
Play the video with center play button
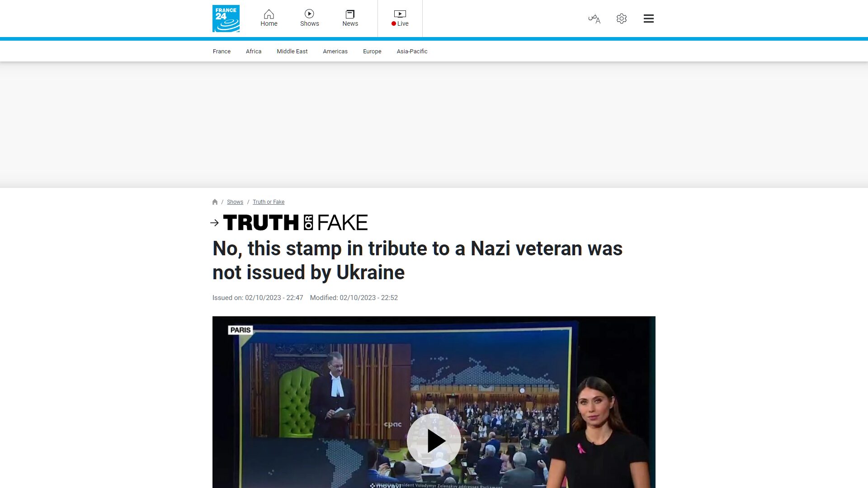(434, 441)
